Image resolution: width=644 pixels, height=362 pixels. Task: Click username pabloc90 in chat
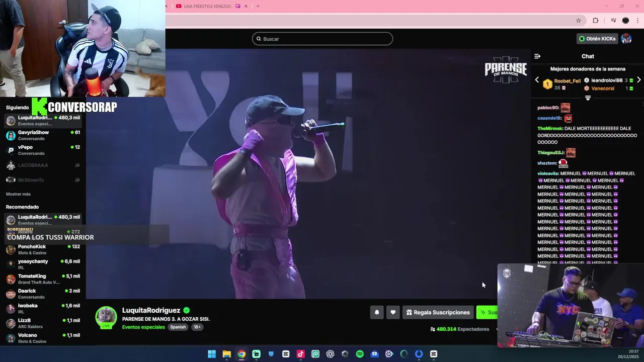[x=548, y=108]
